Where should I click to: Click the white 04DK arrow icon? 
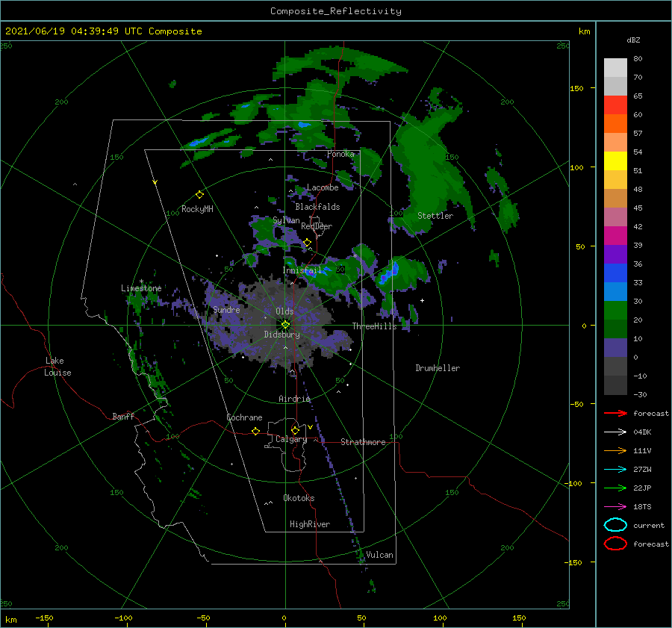[615, 432]
